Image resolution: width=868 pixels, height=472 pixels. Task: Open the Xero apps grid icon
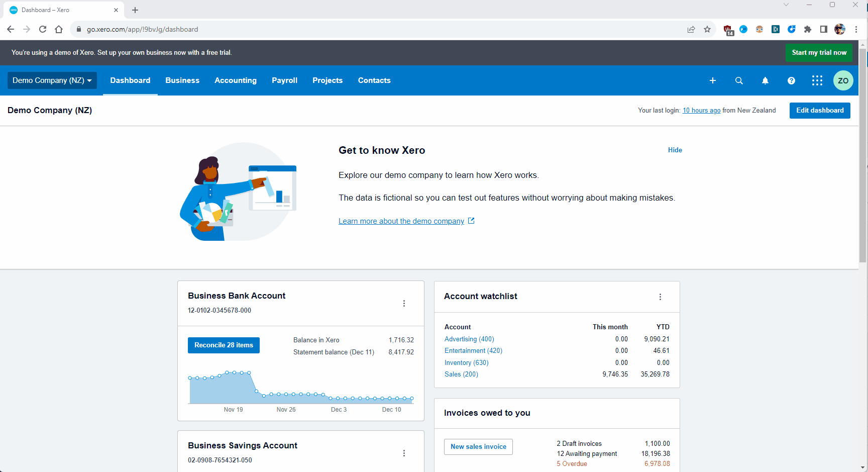point(817,80)
